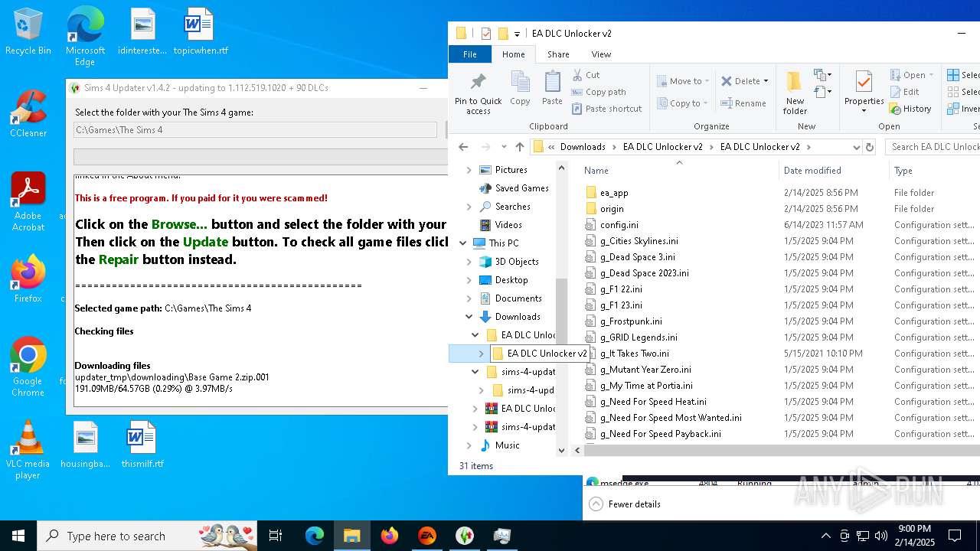Click the Rename ribbon button
980x551 pixels.
(743, 103)
